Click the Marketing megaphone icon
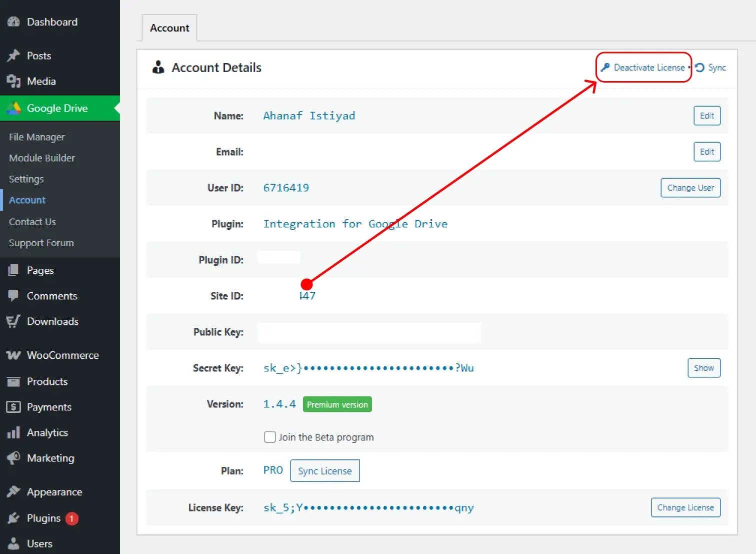This screenshot has height=554, width=756. (x=13, y=458)
